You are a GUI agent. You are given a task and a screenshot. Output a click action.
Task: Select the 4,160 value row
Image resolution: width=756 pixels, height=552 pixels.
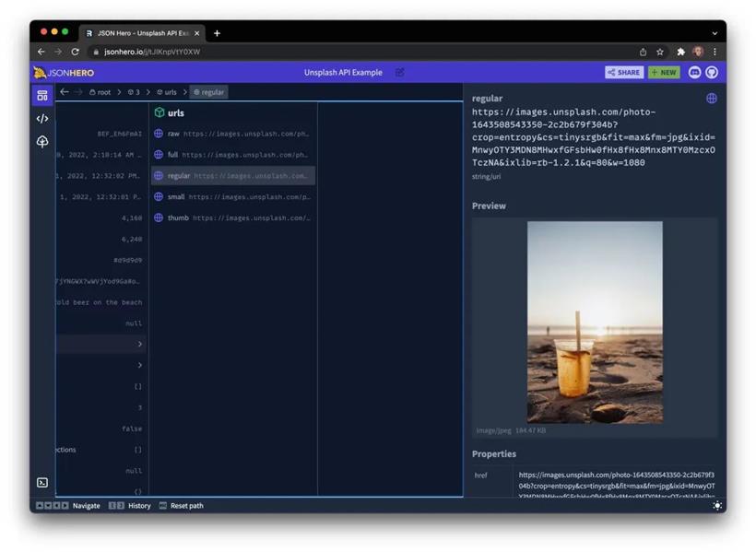(101, 217)
